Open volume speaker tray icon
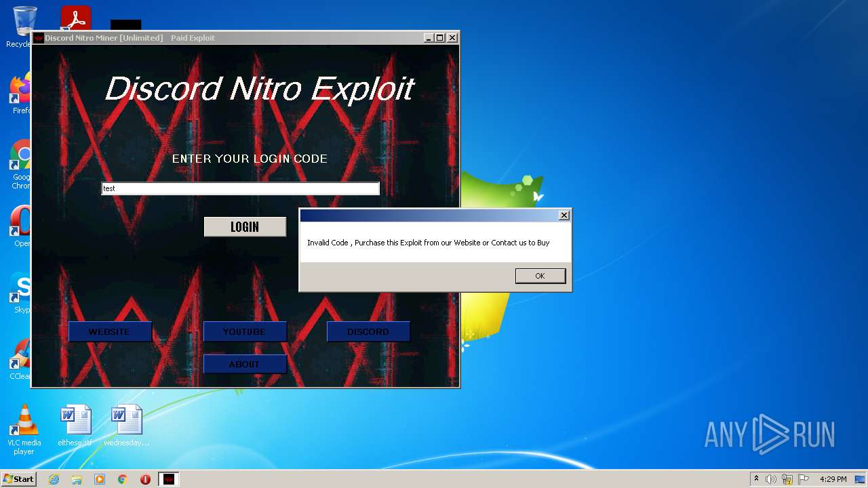868x488 pixels. coord(771,479)
